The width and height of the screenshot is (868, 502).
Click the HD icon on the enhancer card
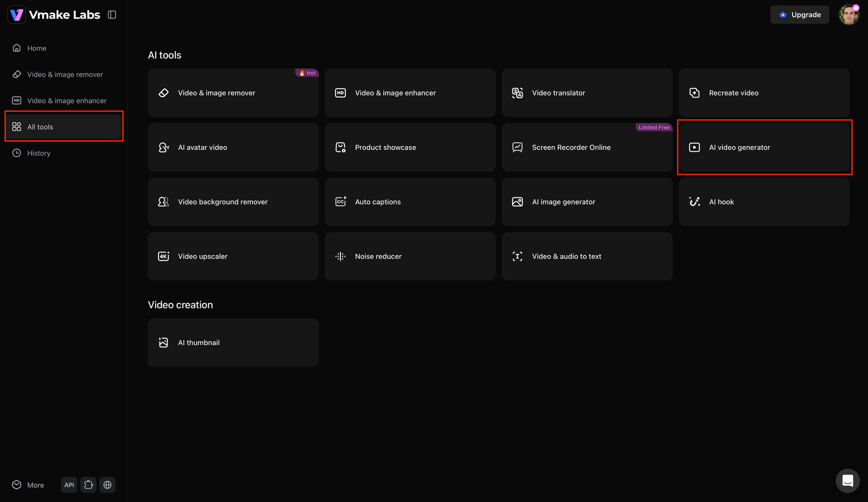tap(340, 93)
